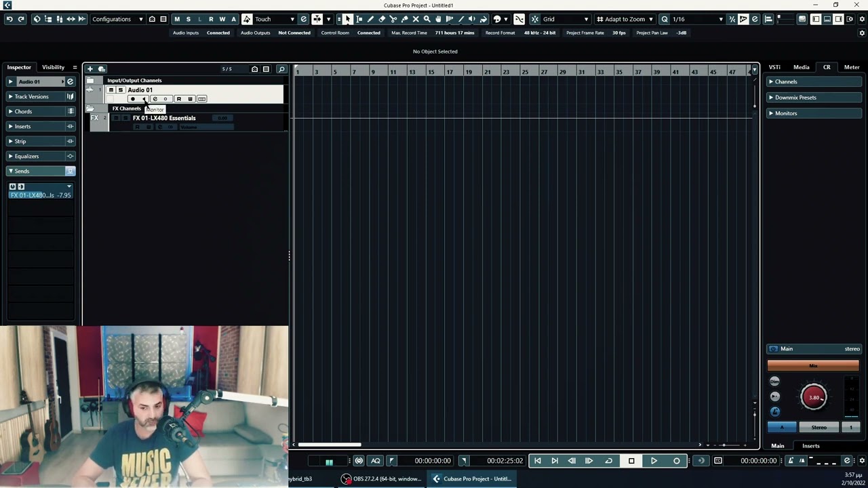The height and width of the screenshot is (488, 868).
Task: Expand the Inserts Inspector section
Action: [x=36, y=126]
